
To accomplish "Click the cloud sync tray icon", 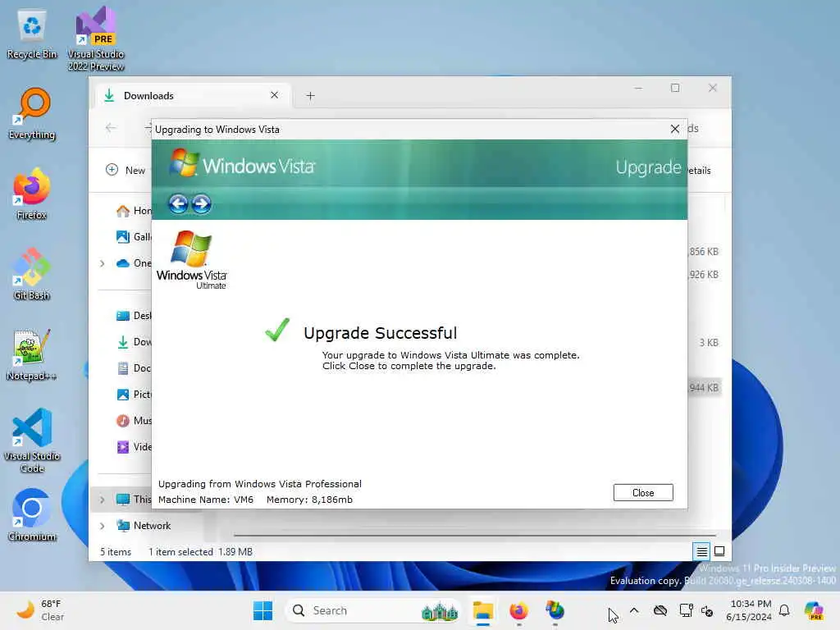I will (660, 610).
